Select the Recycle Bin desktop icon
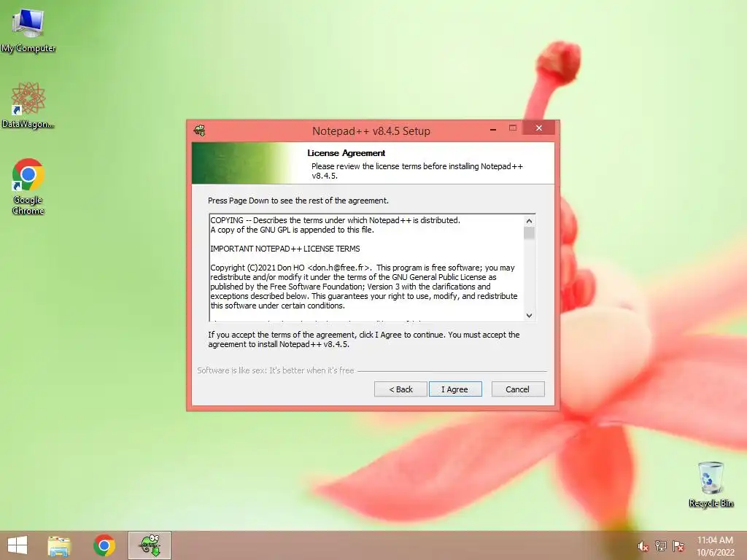Screen dimensions: 747x560 [711, 484]
